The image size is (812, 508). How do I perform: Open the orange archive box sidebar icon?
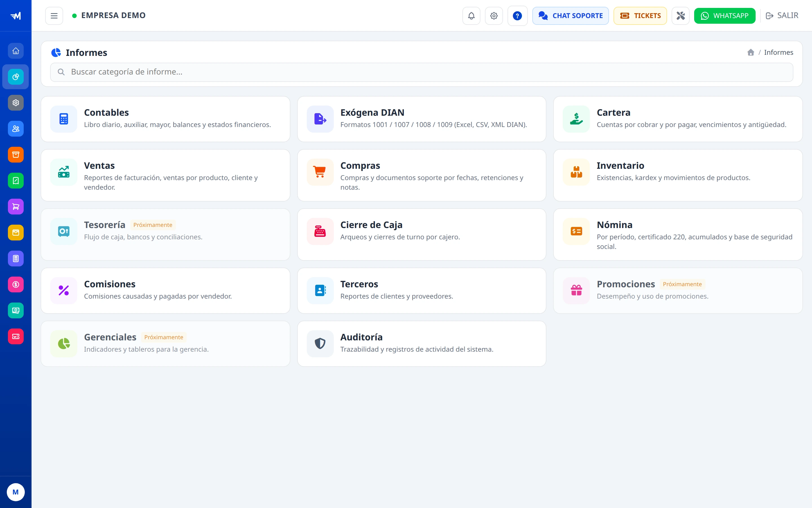coord(16,155)
